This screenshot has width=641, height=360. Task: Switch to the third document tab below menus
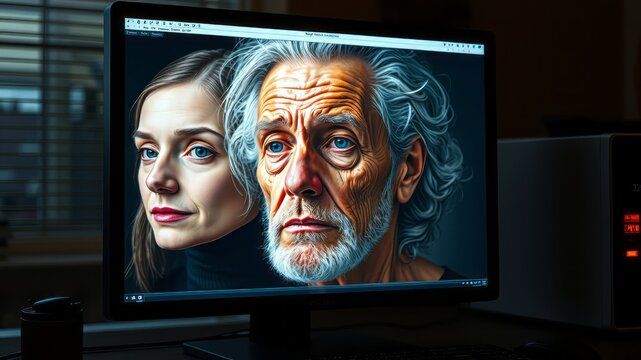pos(157,34)
